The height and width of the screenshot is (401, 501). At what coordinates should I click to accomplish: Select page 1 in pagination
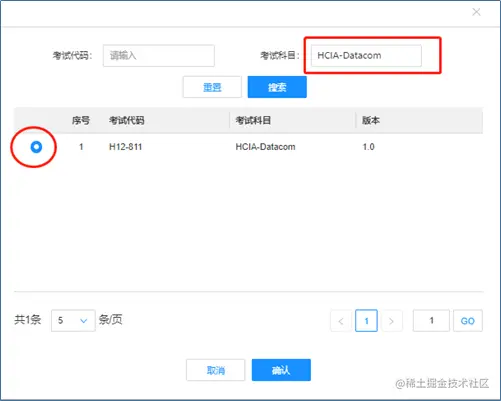coord(366,321)
